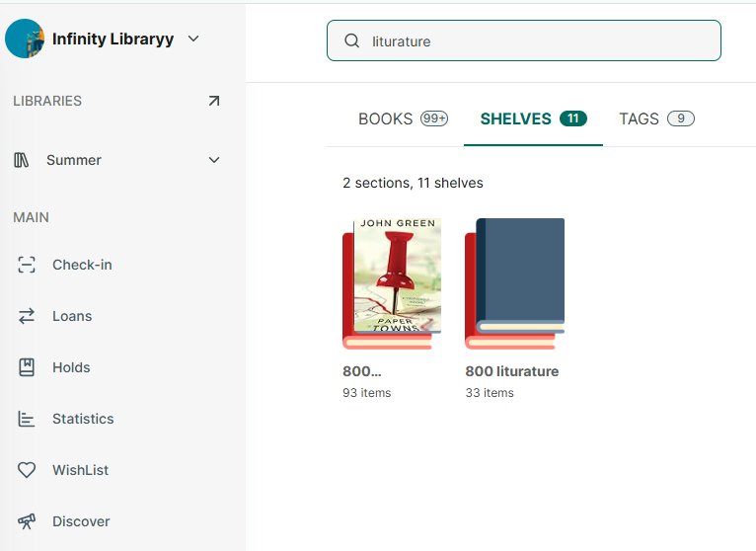Click the '2 sections, 11 shelves' summary

[414, 184]
